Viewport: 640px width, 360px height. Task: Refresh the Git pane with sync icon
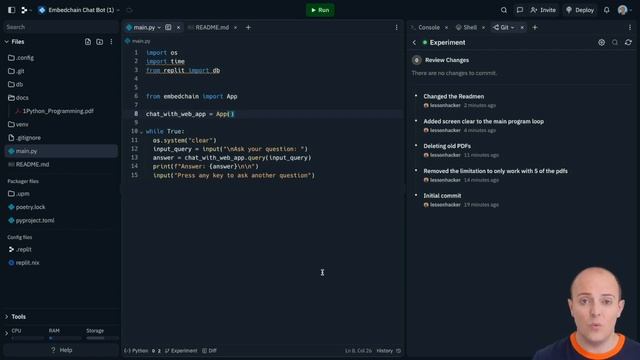point(628,42)
